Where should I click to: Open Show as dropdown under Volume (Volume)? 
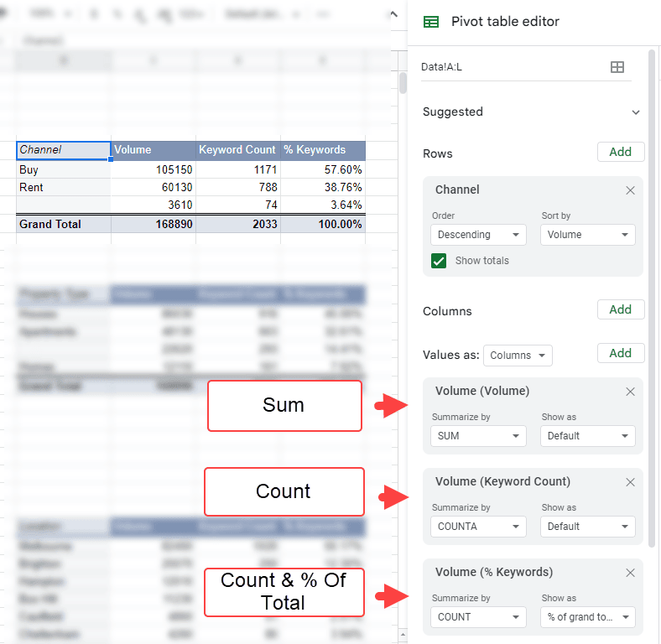588,436
